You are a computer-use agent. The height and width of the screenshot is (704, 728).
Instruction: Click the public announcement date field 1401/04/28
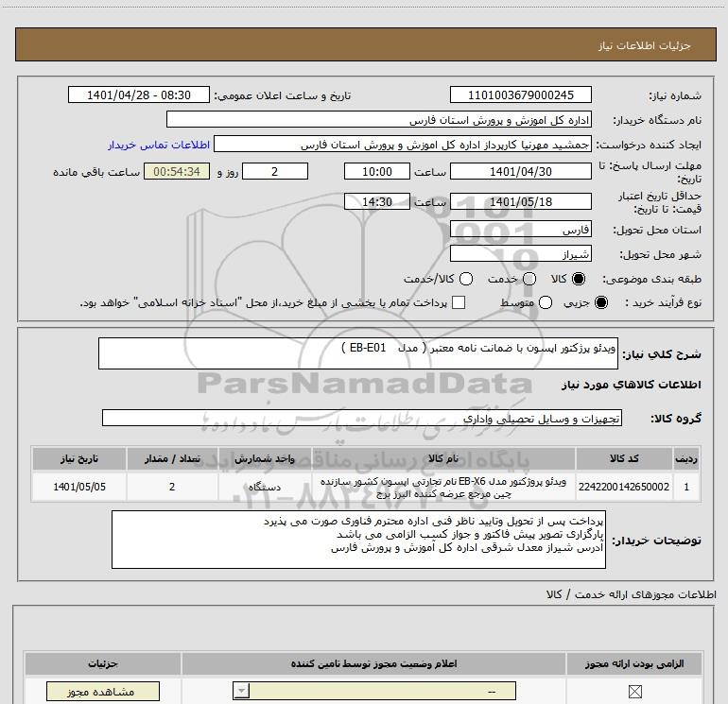(139, 95)
